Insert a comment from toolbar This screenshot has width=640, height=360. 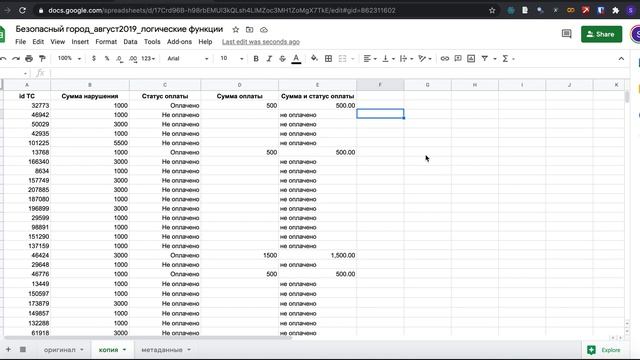tap(458, 59)
